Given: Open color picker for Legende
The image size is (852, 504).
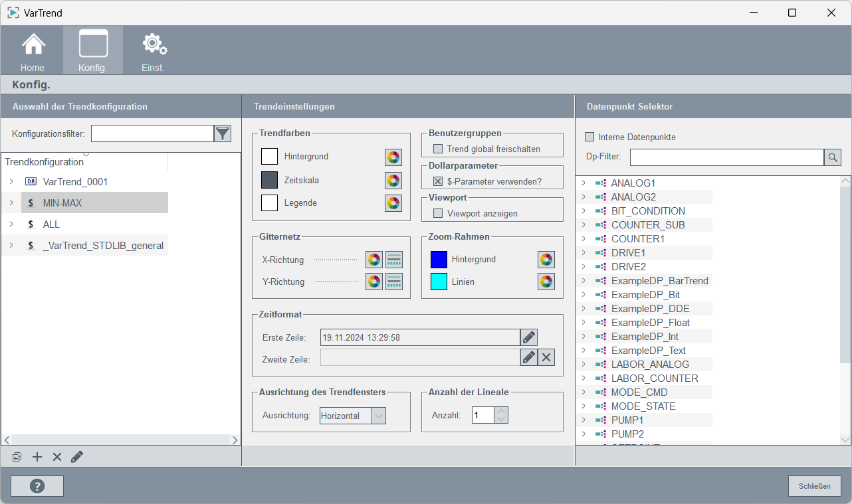Looking at the screenshot, I should 393,203.
